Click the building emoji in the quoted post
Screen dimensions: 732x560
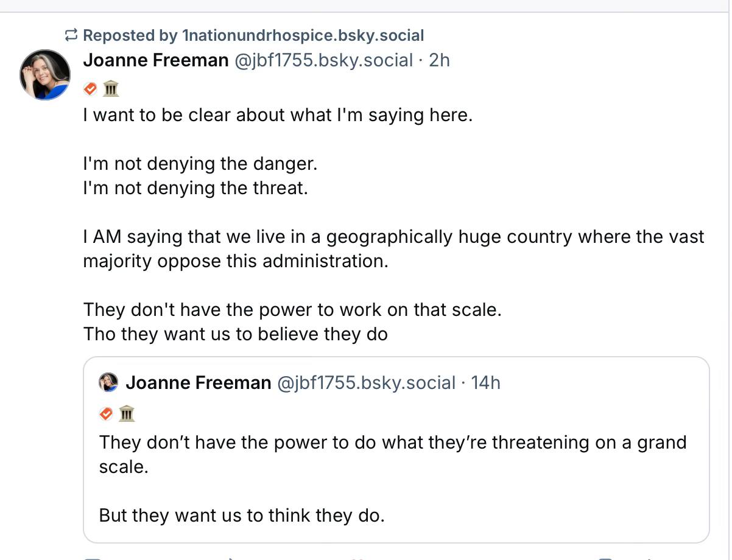(x=125, y=413)
